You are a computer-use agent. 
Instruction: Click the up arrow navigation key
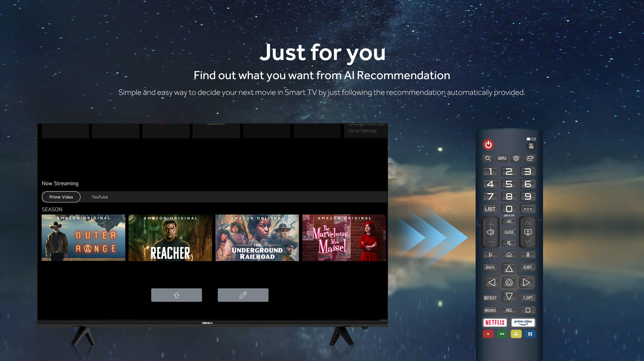[x=509, y=268]
